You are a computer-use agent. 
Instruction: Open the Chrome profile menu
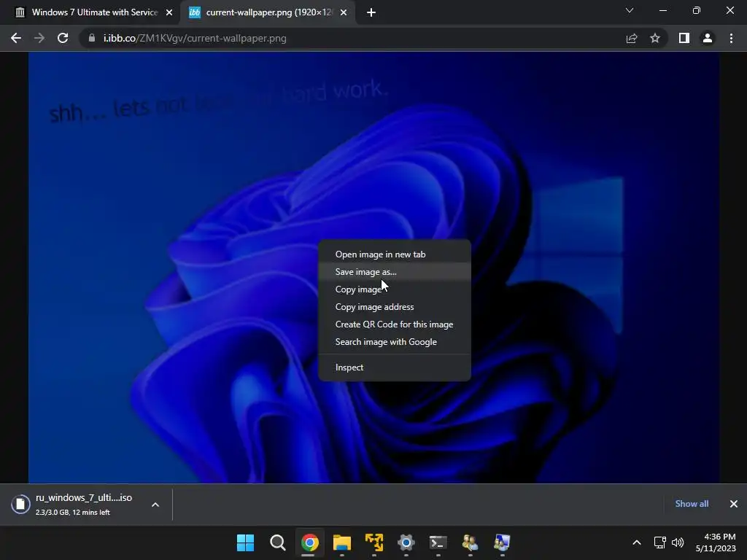coord(708,38)
